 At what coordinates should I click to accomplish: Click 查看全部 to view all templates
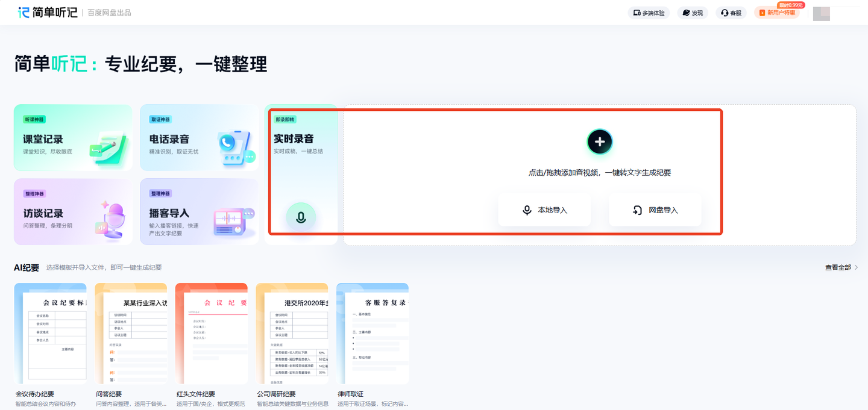point(841,267)
